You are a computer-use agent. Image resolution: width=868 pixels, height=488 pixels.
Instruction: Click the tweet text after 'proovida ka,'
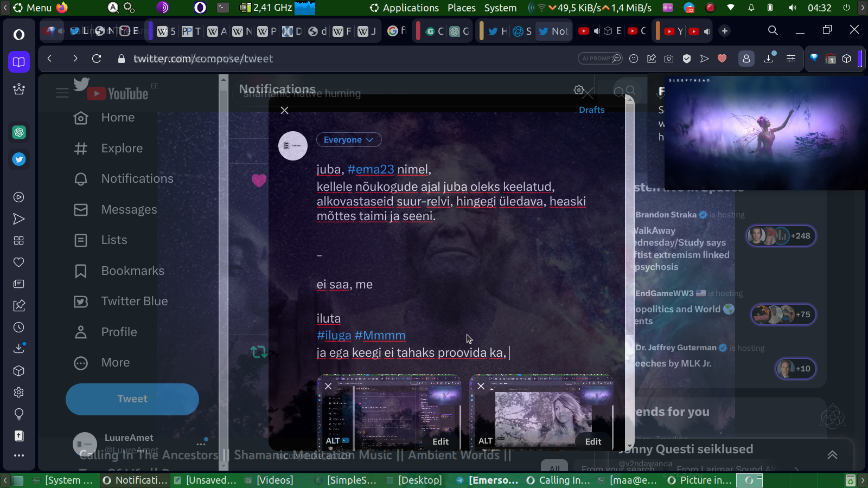(x=510, y=353)
